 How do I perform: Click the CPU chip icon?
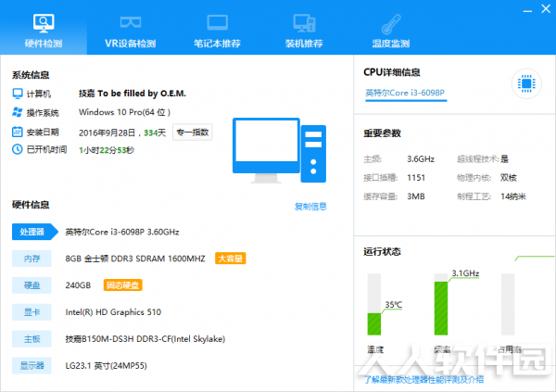click(x=526, y=83)
